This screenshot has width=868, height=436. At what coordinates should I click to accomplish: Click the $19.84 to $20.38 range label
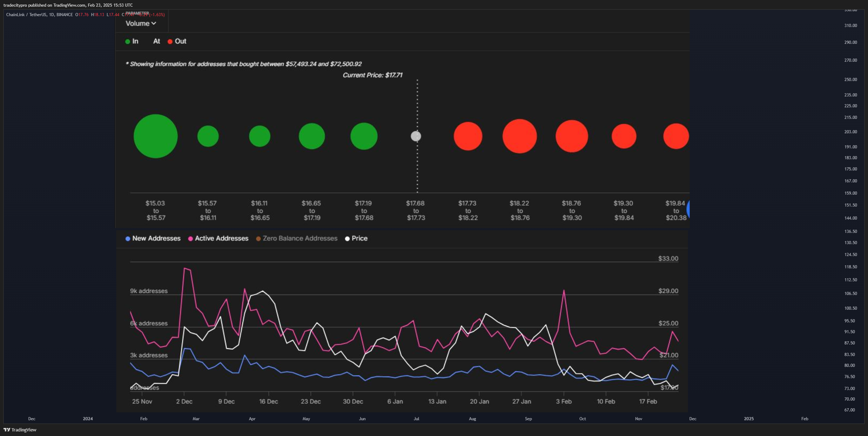coord(676,210)
